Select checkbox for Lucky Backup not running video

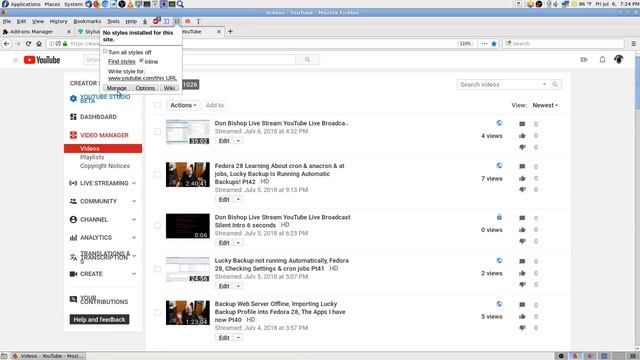click(157, 269)
